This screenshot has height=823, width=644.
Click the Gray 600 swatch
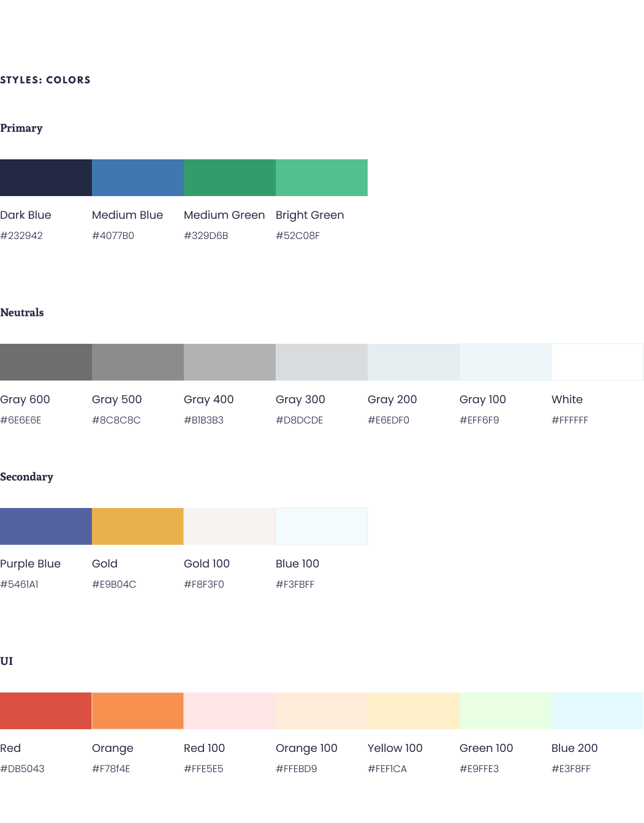coord(45,362)
